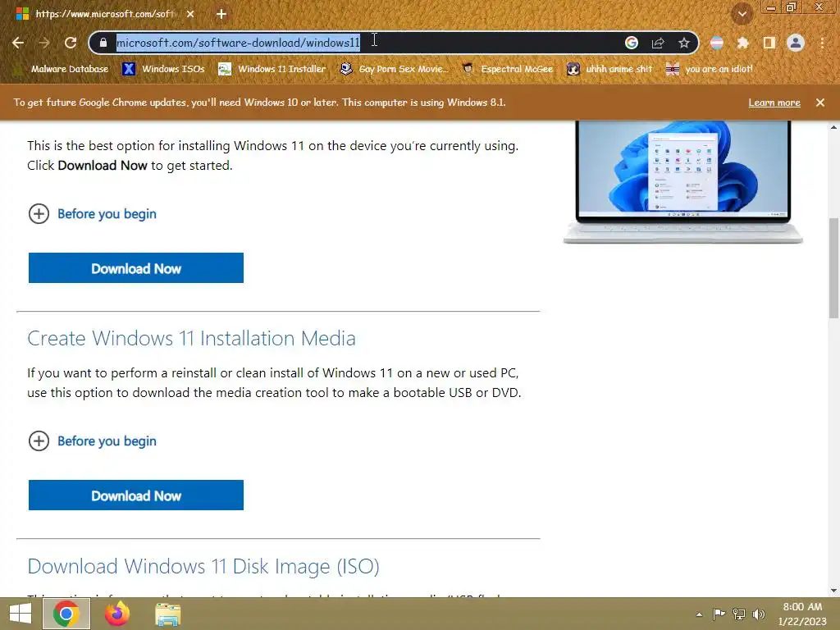Share this page via share icon
The height and width of the screenshot is (630, 840).
pos(658,43)
